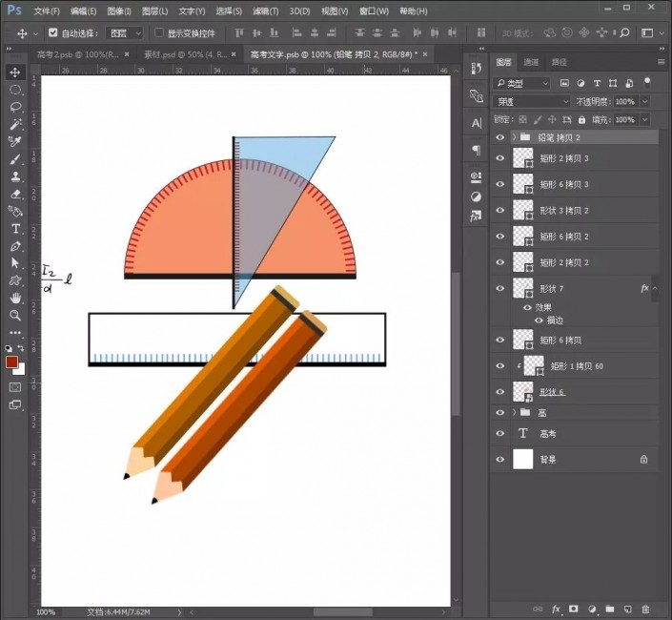Hide the 高考 text layer
This screenshot has height=620, width=672.
[499, 433]
